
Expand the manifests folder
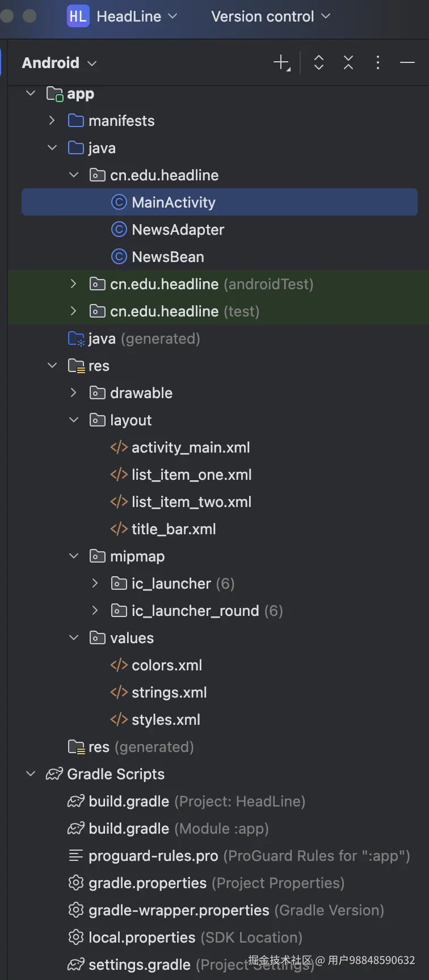pos(52,121)
